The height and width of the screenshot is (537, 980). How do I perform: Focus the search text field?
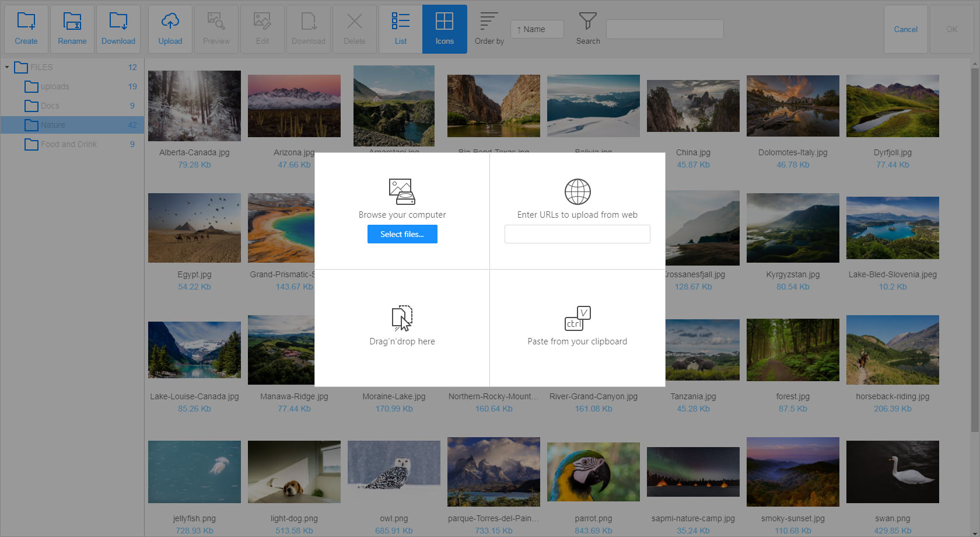pos(665,29)
